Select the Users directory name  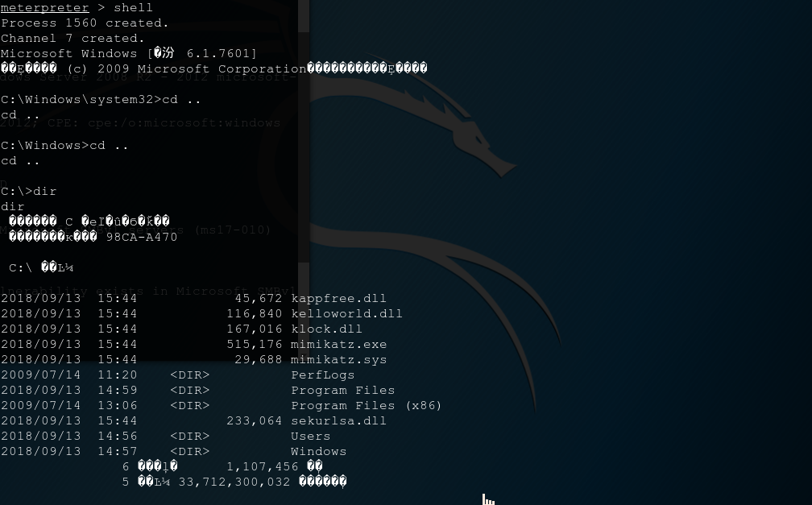click(311, 436)
